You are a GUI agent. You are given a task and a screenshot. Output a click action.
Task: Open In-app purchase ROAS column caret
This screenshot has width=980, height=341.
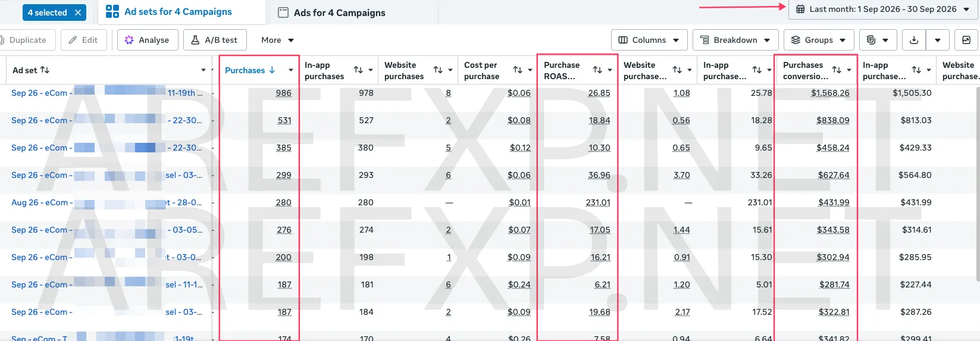point(769,70)
